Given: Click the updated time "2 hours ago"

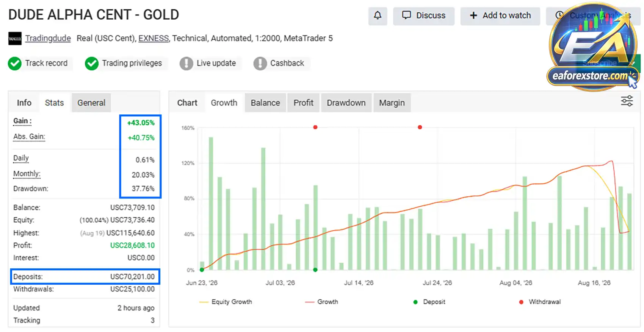Looking at the screenshot, I should (136, 308).
